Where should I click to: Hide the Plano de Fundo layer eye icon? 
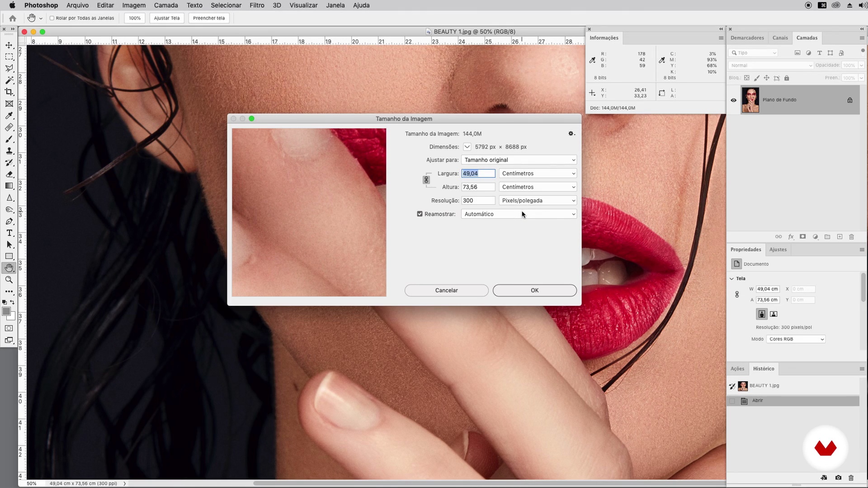point(734,100)
